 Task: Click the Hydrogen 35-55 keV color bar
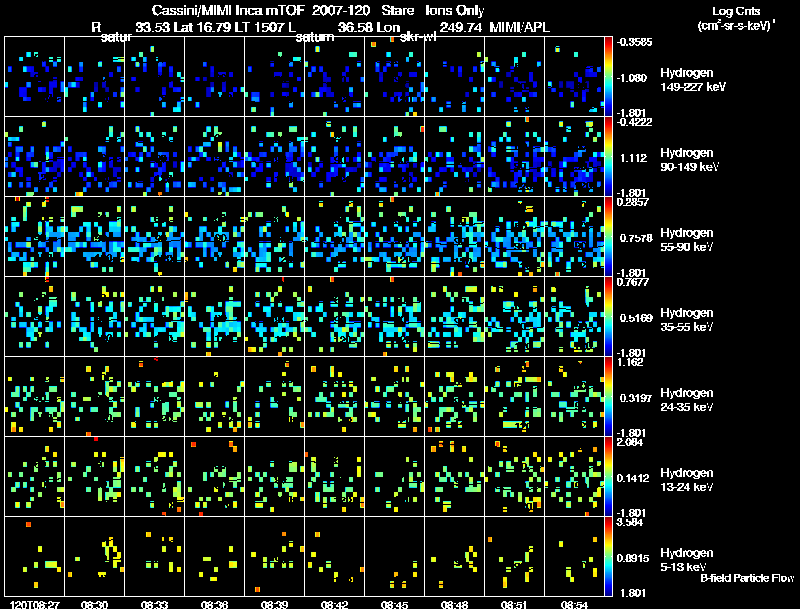[608, 317]
